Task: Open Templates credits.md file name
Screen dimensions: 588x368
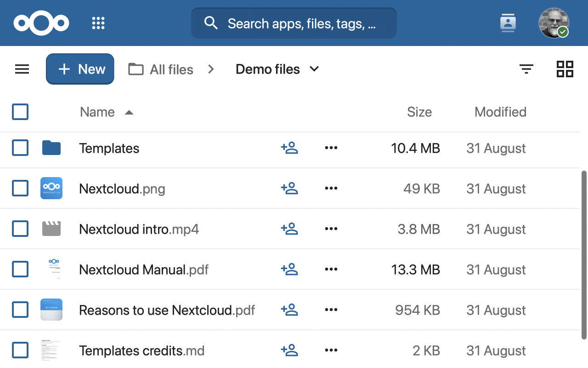Action: (x=142, y=351)
